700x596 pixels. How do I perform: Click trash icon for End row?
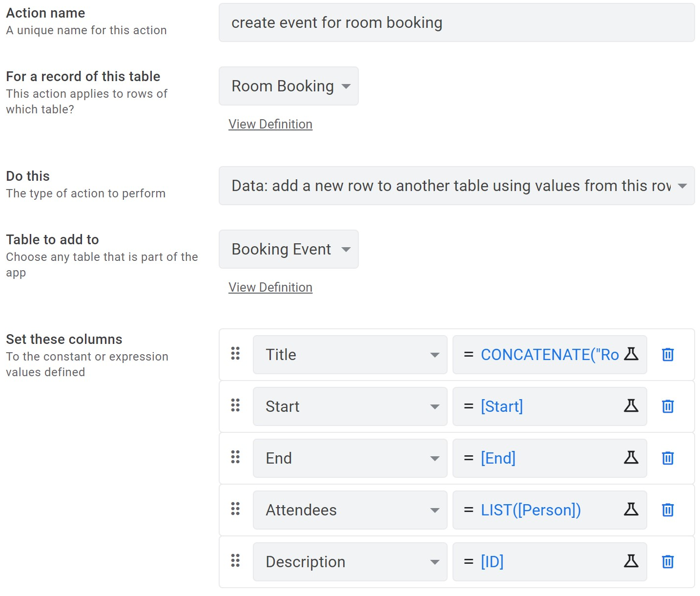click(667, 458)
